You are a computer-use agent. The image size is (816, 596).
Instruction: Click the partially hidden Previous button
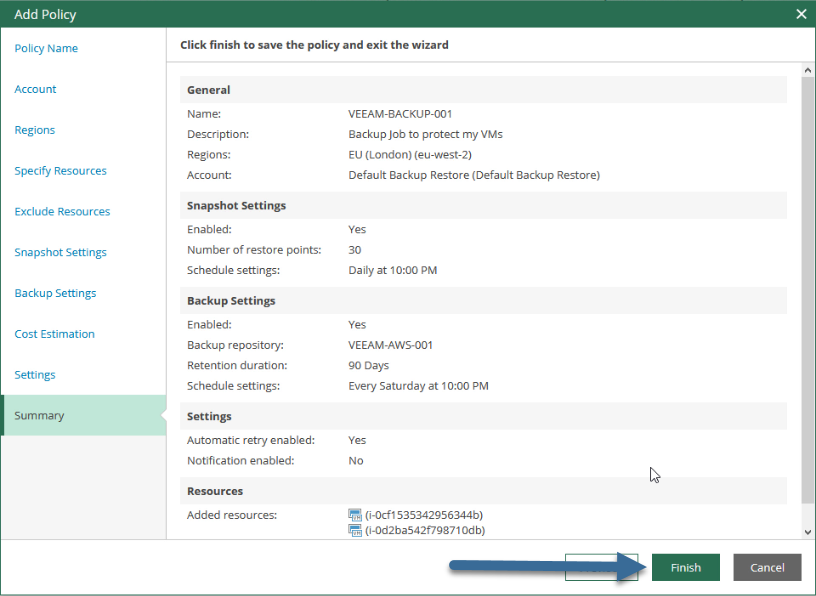click(601, 567)
